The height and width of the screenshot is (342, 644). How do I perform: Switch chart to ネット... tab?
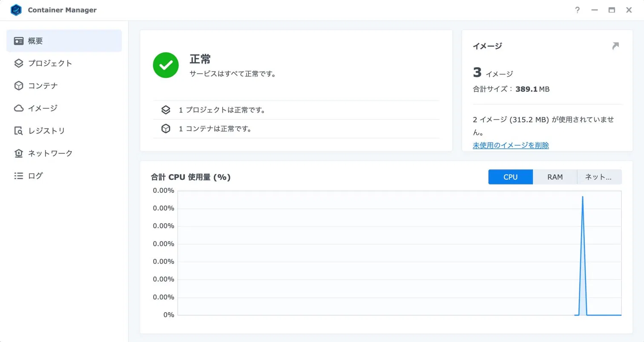pyautogui.click(x=599, y=177)
